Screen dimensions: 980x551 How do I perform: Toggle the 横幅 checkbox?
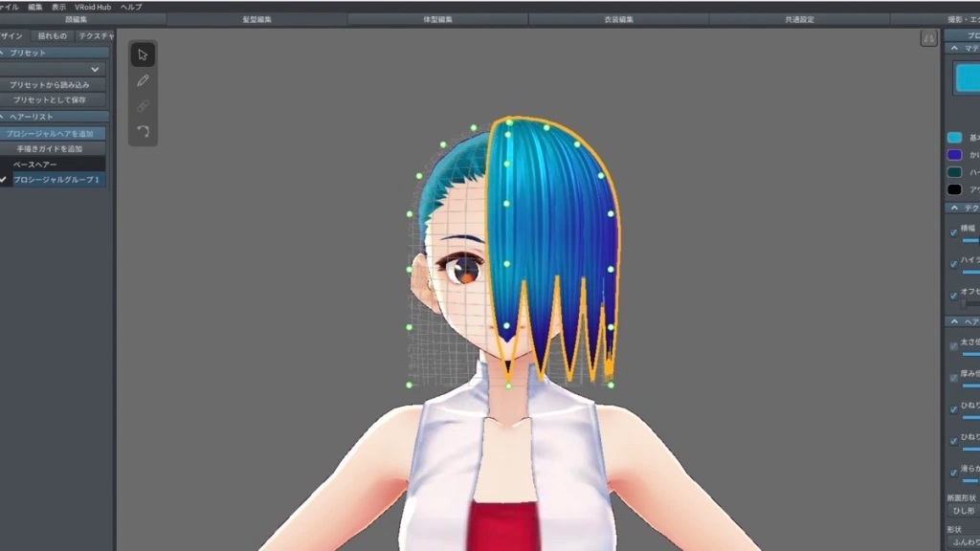point(953,231)
